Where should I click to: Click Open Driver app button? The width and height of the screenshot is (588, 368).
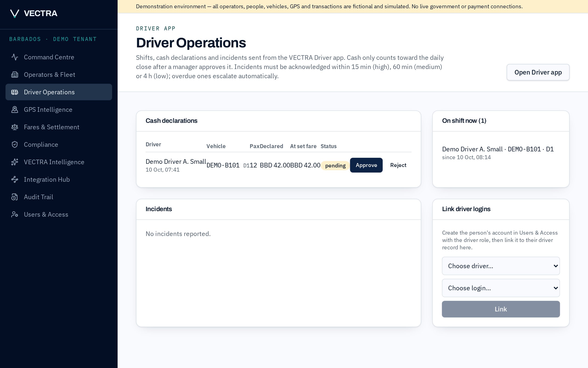coord(538,72)
